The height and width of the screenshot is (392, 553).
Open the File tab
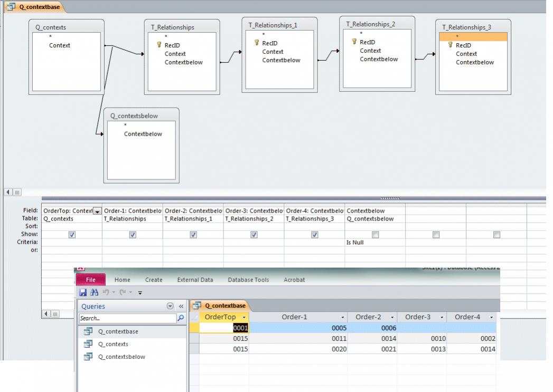(91, 280)
